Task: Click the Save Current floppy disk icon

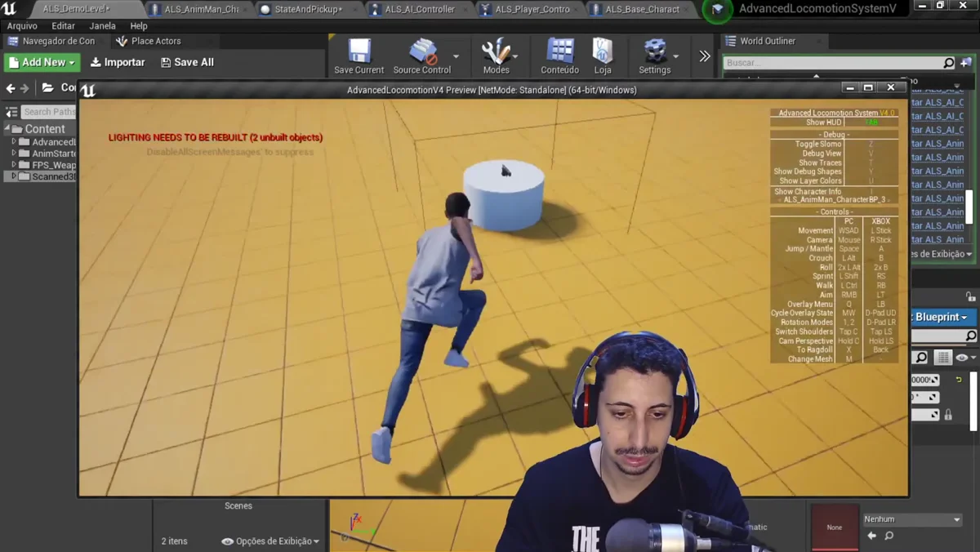Action: (x=359, y=51)
